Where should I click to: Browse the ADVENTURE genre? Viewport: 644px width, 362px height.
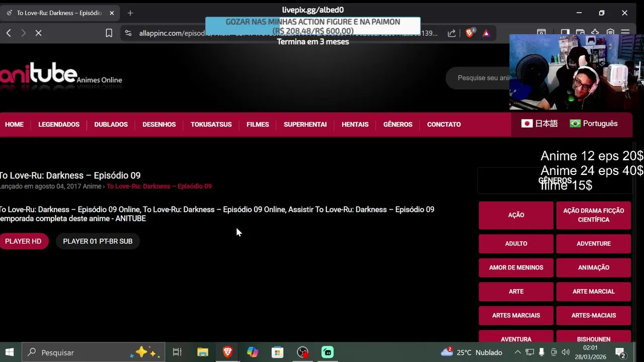tap(594, 244)
